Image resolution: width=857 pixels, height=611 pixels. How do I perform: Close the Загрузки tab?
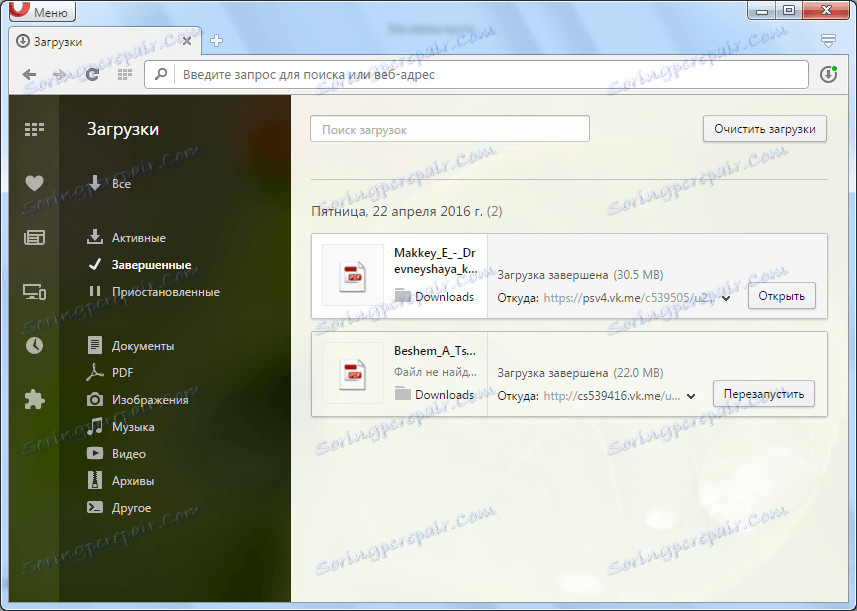tap(187, 41)
